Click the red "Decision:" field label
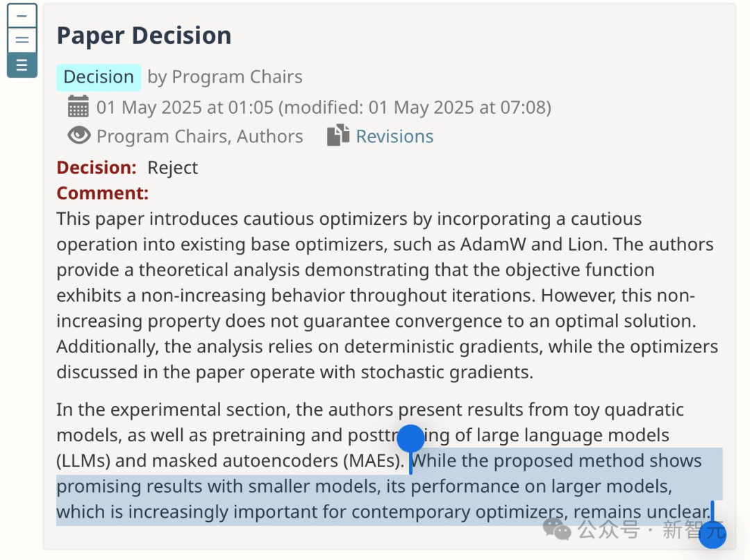The image size is (750, 560). click(x=97, y=168)
